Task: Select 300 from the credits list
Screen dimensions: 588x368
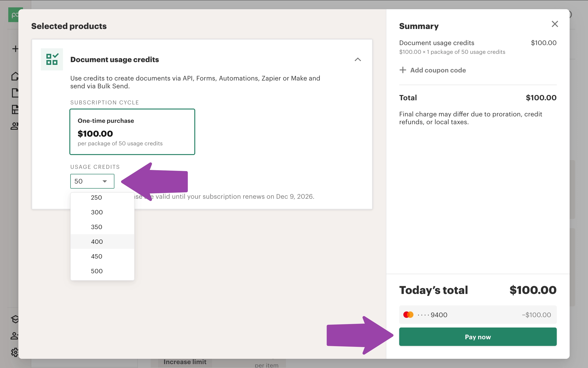Action: (102, 212)
